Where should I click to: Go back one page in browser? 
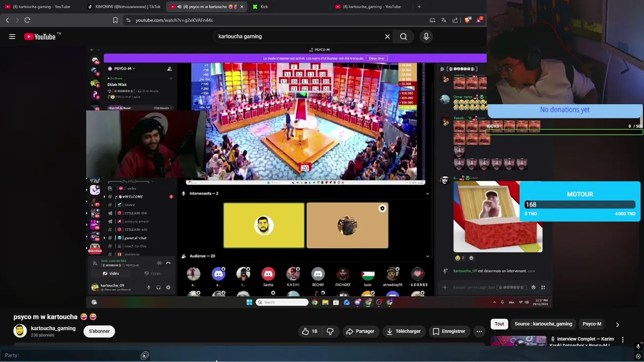[7, 20]
